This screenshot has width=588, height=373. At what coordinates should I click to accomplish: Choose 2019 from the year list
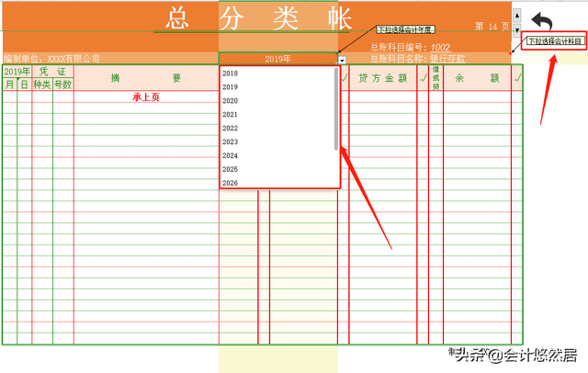(x=230, y=87)
